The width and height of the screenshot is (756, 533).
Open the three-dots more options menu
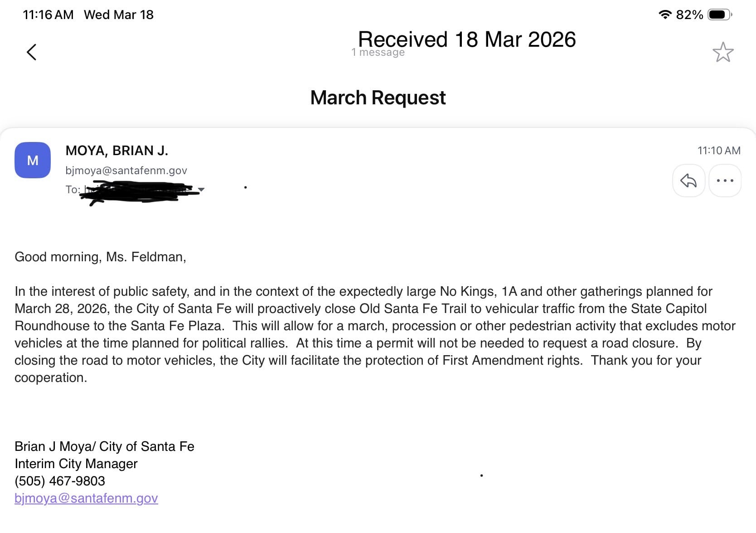pyautogui.click(x=725, y=181)
